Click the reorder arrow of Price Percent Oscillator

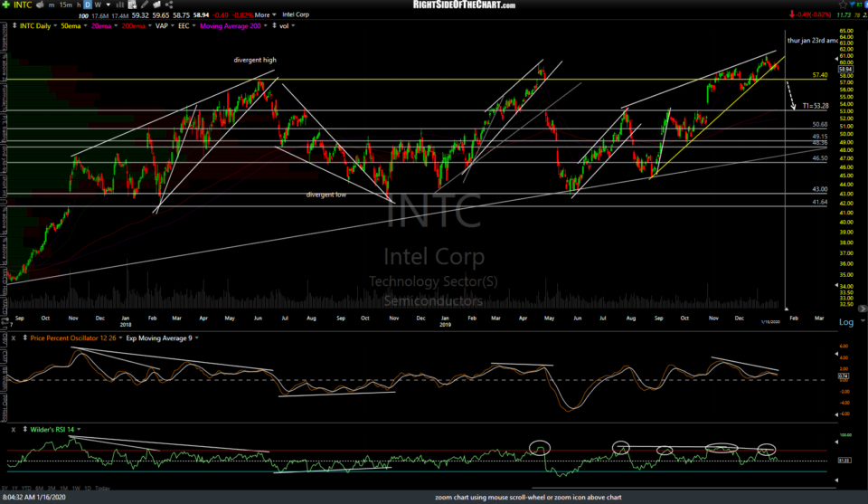(x=25, y=338)
